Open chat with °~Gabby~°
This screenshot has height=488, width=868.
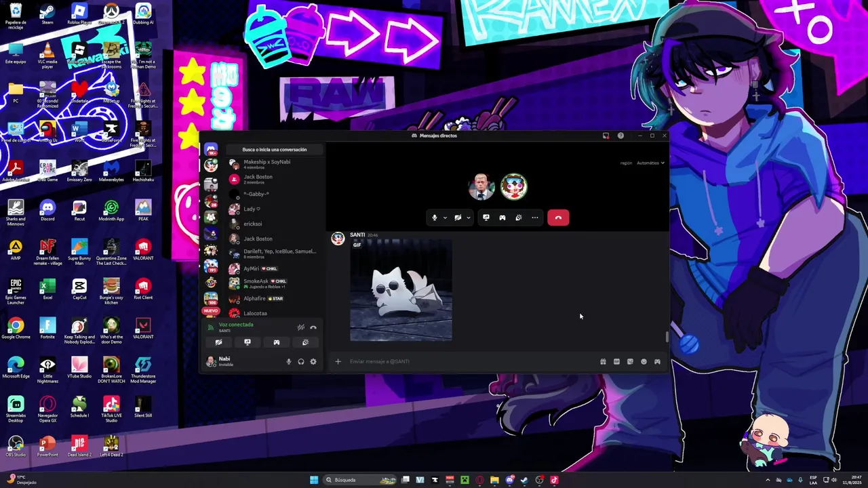274,194
